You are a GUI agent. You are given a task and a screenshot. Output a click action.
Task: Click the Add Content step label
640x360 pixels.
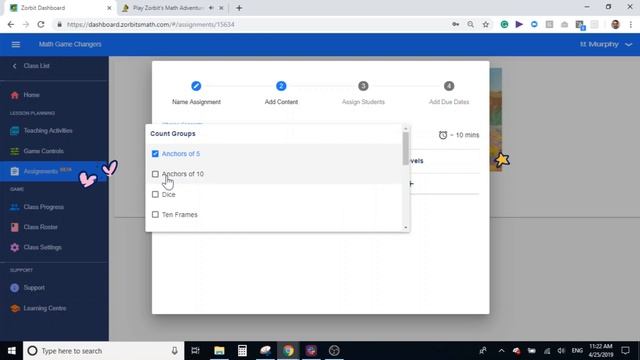pyautogui.click(x=281, y=102)
